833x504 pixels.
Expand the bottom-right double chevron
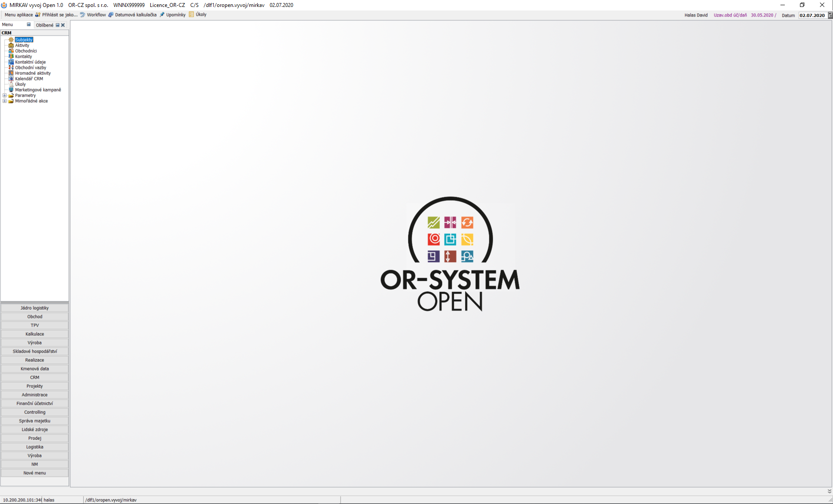pyautogui.click(x=829, y=491)
